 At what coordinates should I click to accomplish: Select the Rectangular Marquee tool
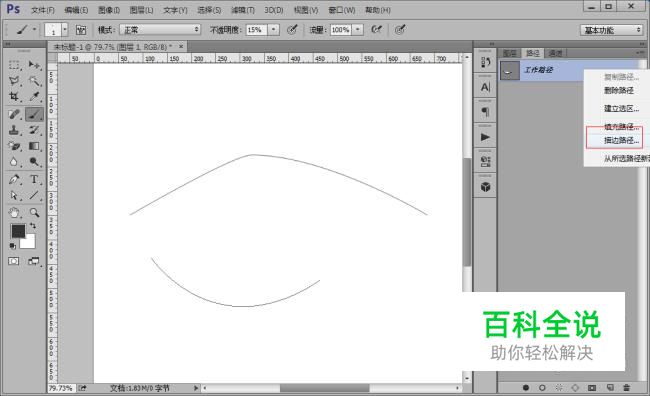[x=15, y=65]
